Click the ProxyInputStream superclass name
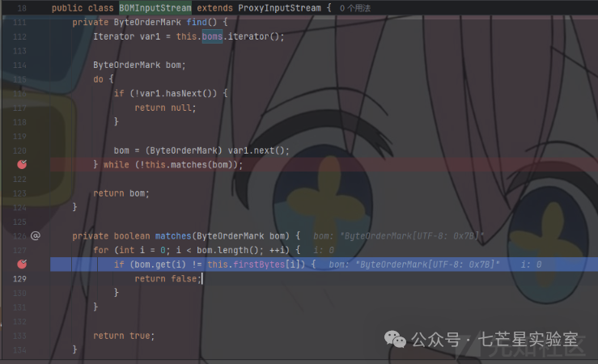This screenshot has height=364, width=598. [279, 8]
